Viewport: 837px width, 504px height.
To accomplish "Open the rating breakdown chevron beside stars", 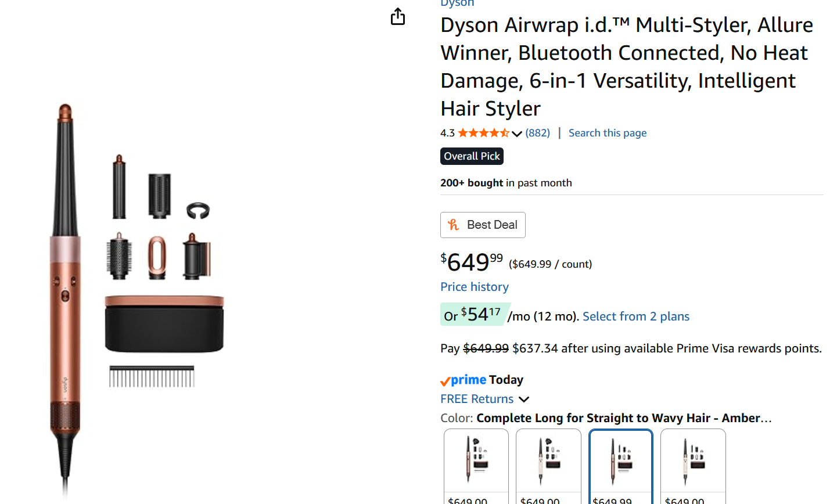I will point(517,134).
